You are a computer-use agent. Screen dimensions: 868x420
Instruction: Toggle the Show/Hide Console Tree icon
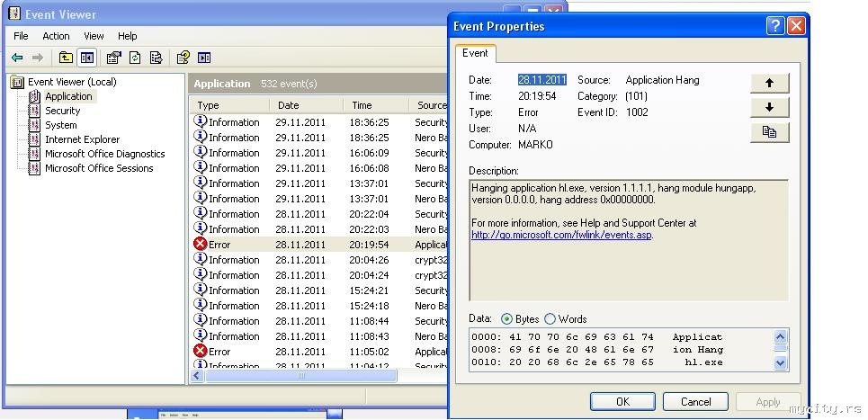coord(87,58)
